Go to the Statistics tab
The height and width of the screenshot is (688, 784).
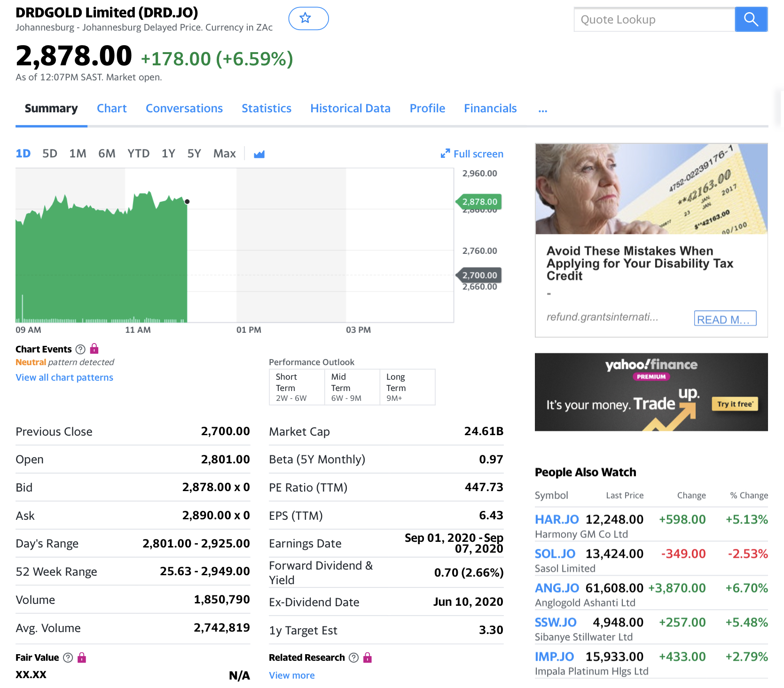click(267, 109)
